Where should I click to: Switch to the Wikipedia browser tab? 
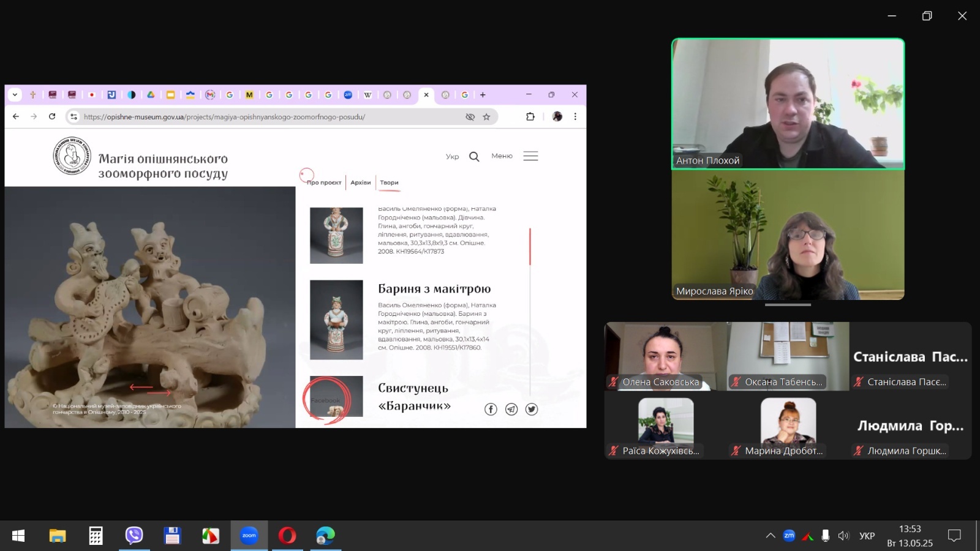pyautogui.click(x=367, y=95)
